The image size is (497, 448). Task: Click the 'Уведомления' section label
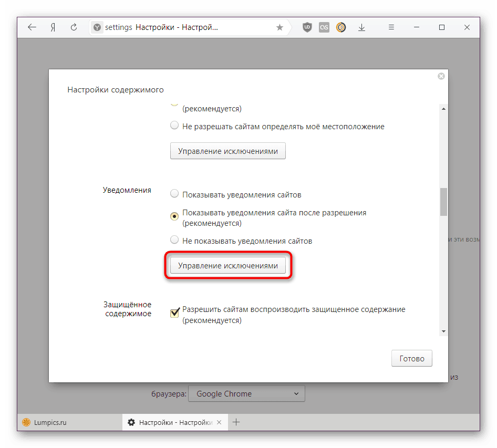pos(127,190)
